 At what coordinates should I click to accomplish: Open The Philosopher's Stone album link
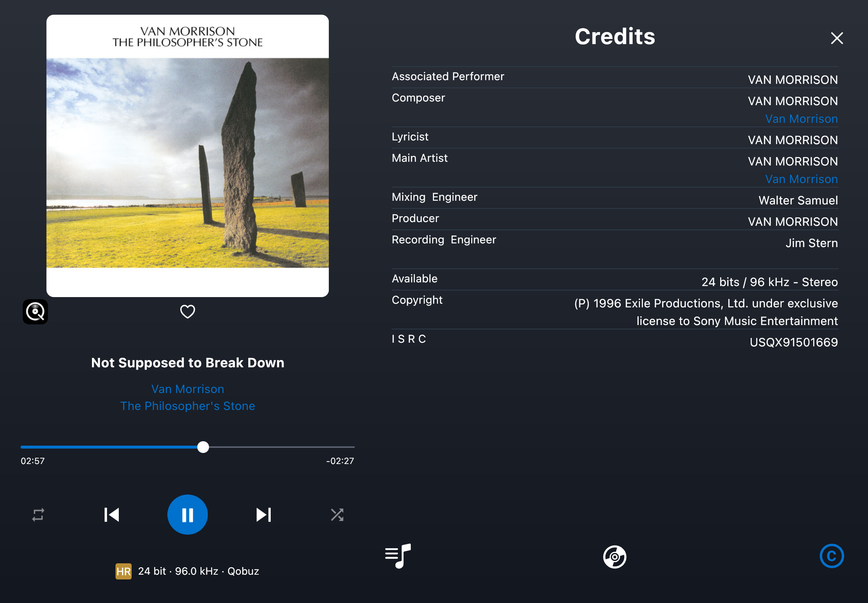click(188, 406)
